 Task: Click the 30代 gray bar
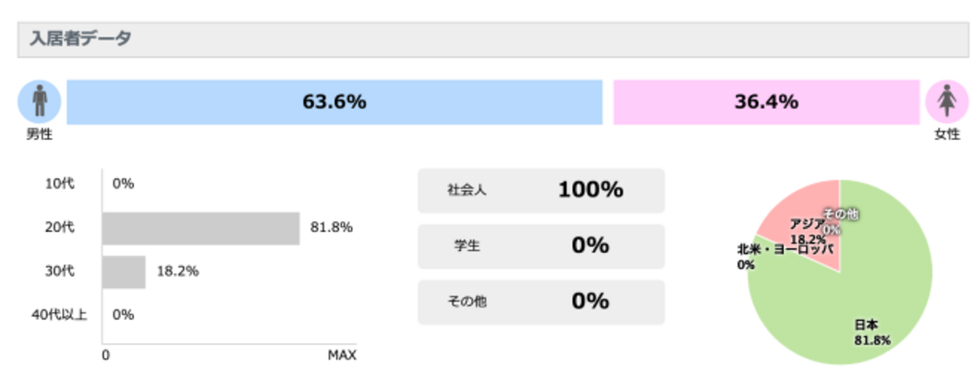pos(124,271)
